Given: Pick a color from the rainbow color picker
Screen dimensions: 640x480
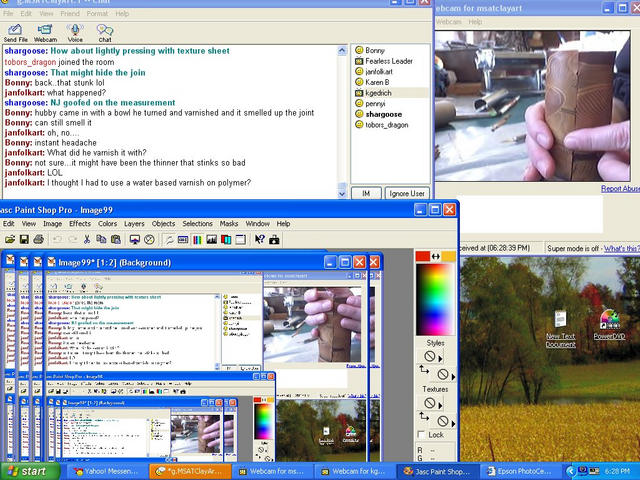Looking at the screenshot, I should point(435,299).
